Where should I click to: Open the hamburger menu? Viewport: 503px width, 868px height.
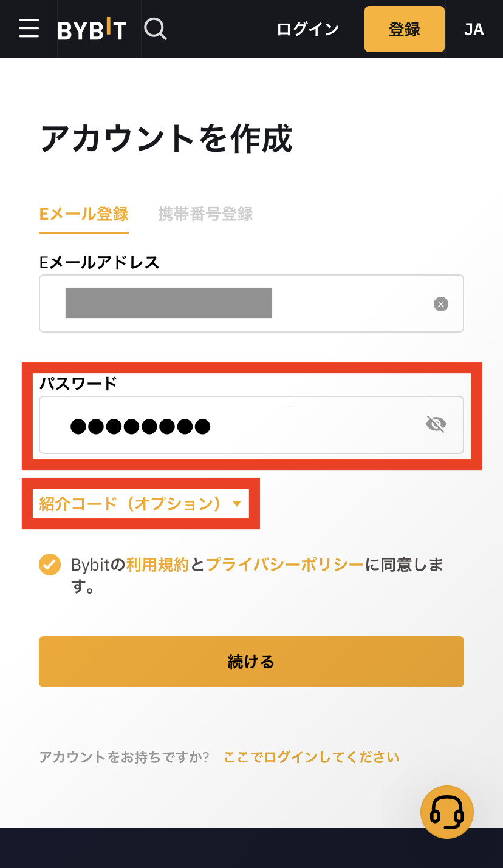tap(29, 29)
